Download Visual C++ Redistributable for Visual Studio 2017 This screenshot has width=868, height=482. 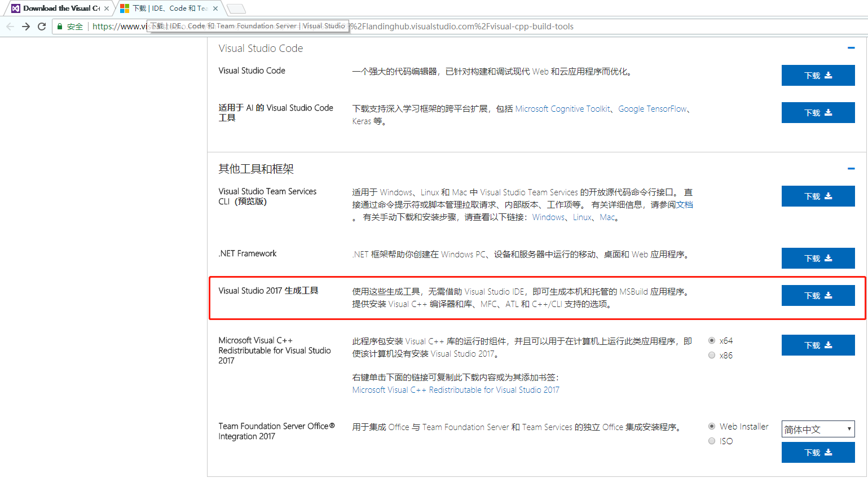click(818, 345)
